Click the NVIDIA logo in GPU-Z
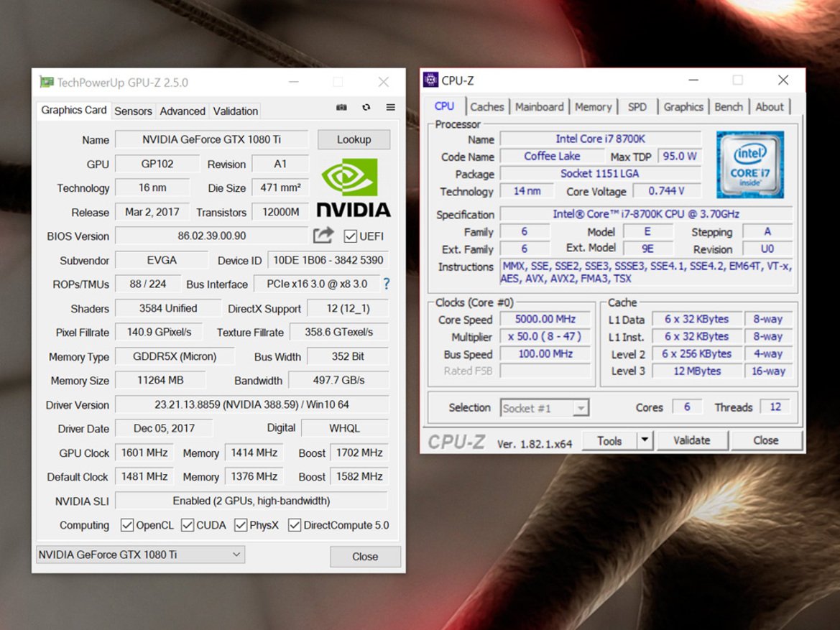The height and width of the screenshot is (630, 840). click(354, 187)
